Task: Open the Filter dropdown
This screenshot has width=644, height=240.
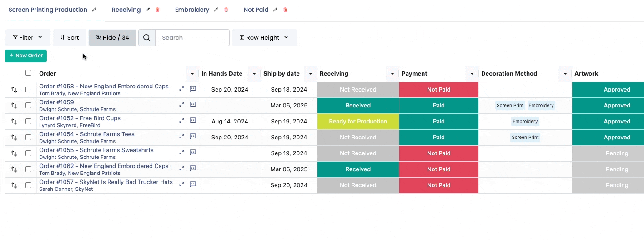Action: [x=27, y=38]
